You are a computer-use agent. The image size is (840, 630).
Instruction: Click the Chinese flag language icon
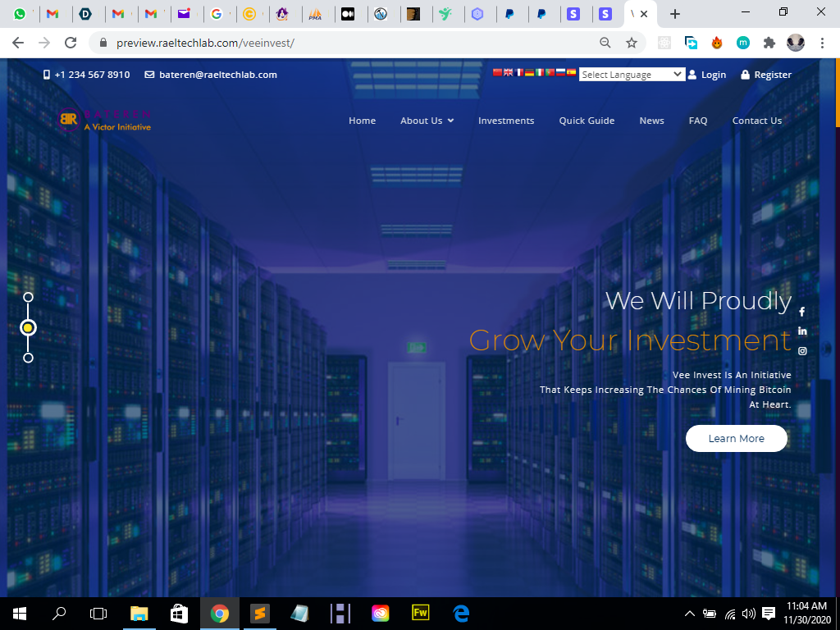click(x=497, y=72)
